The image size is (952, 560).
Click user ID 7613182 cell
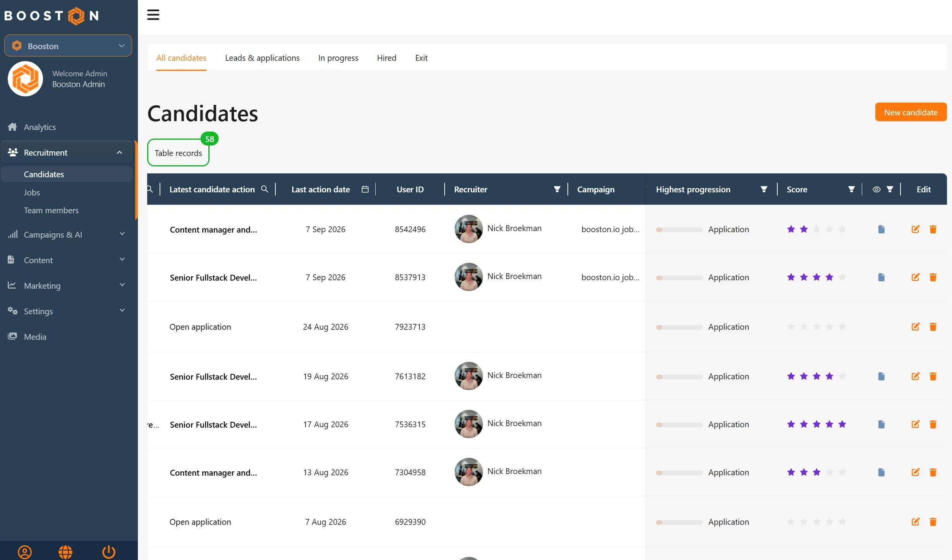click(x=410, y=376)
